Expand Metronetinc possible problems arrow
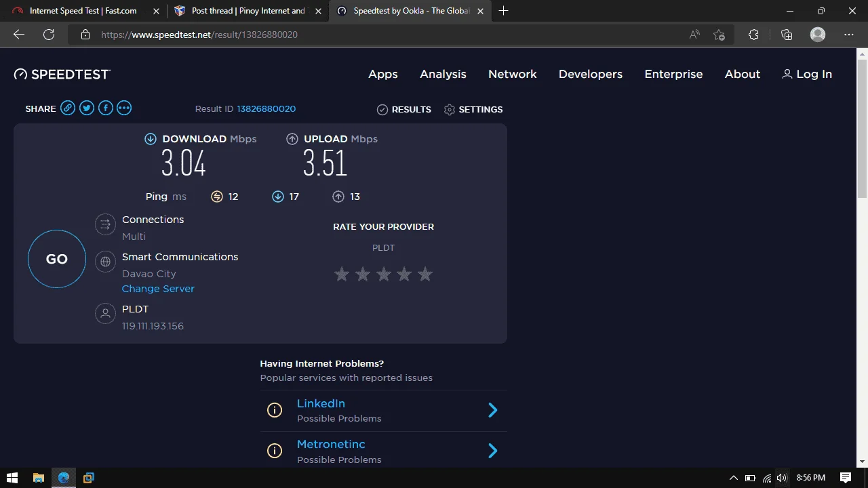Screen dimensions: 868x488 (493, 451)
